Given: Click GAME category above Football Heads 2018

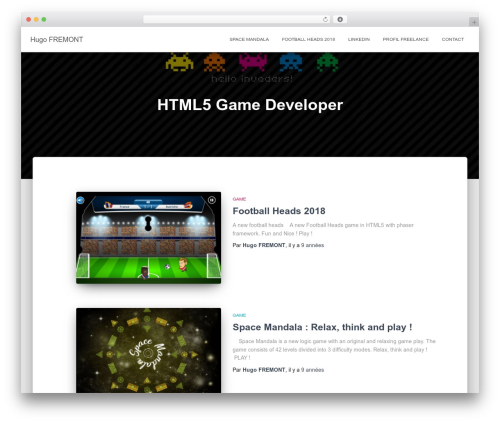Looking at the screenshot, I should [239, 199].
